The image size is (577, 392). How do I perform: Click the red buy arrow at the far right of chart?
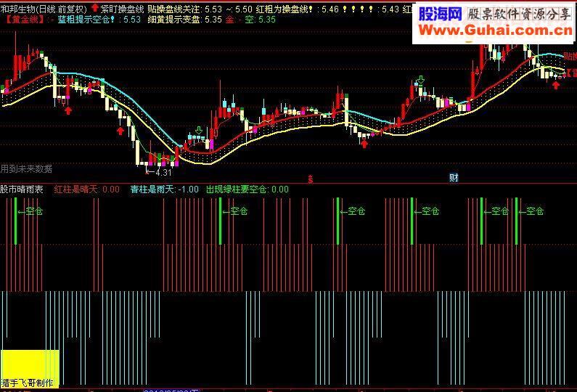pos(556,86)
